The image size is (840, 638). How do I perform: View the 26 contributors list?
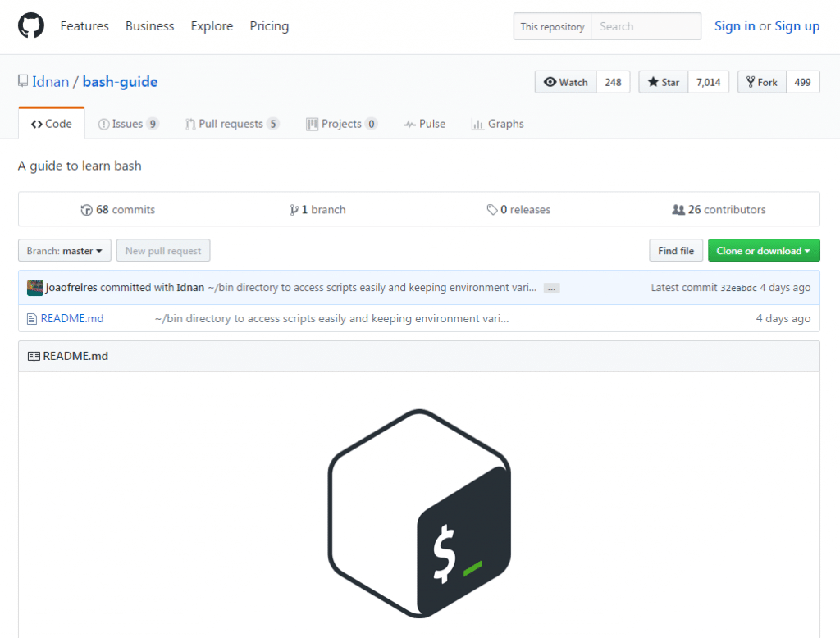[719, 209]
